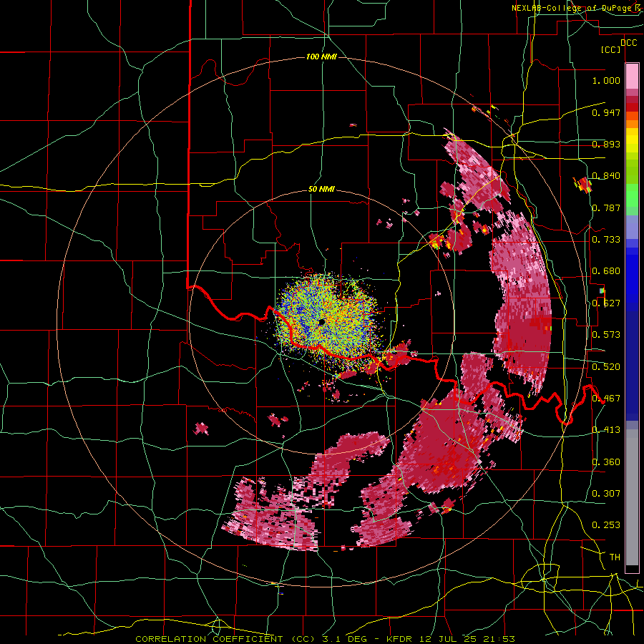Click the 50 NMI range ring label
The width and height of the screenshot is (644, 644).
321,189
